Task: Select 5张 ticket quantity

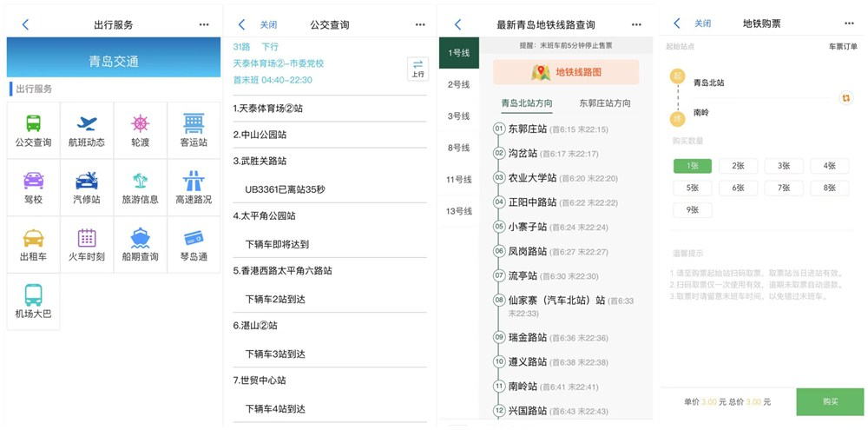Action: (692, 188)
